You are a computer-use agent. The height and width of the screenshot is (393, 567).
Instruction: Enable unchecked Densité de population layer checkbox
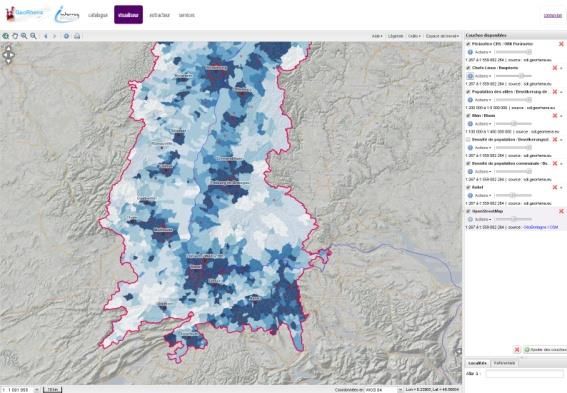click(468, 140)
